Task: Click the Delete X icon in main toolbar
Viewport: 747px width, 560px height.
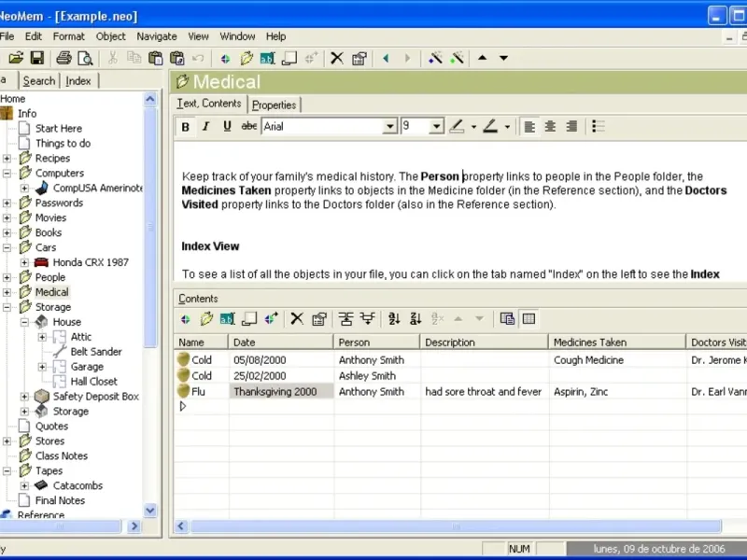Action: (337, 58)
